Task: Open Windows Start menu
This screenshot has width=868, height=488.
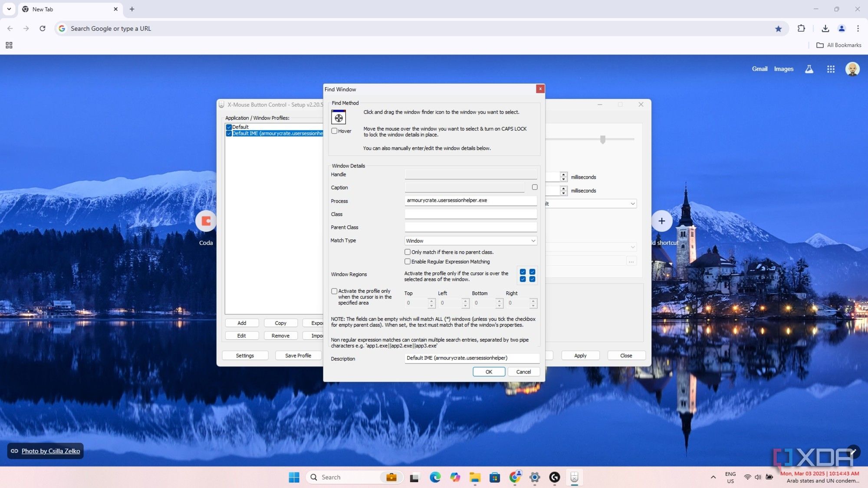Action: [294, 477]
